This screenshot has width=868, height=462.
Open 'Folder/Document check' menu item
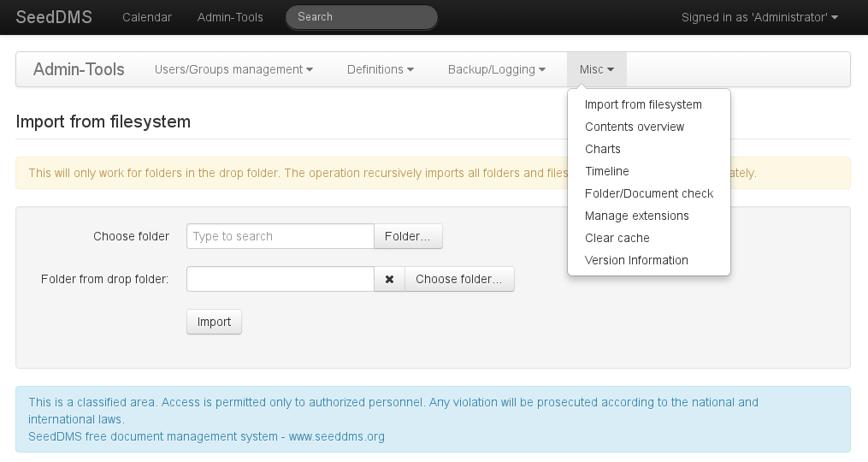coord(649,193)
